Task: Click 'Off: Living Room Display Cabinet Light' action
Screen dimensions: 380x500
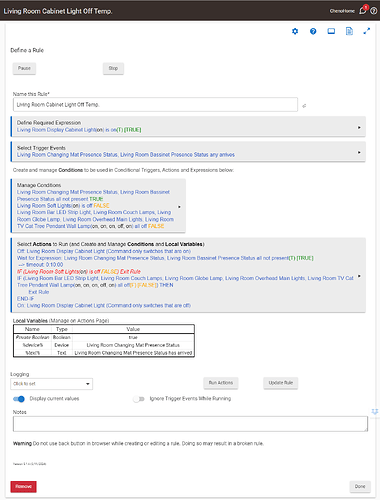Action: point(104,251)
